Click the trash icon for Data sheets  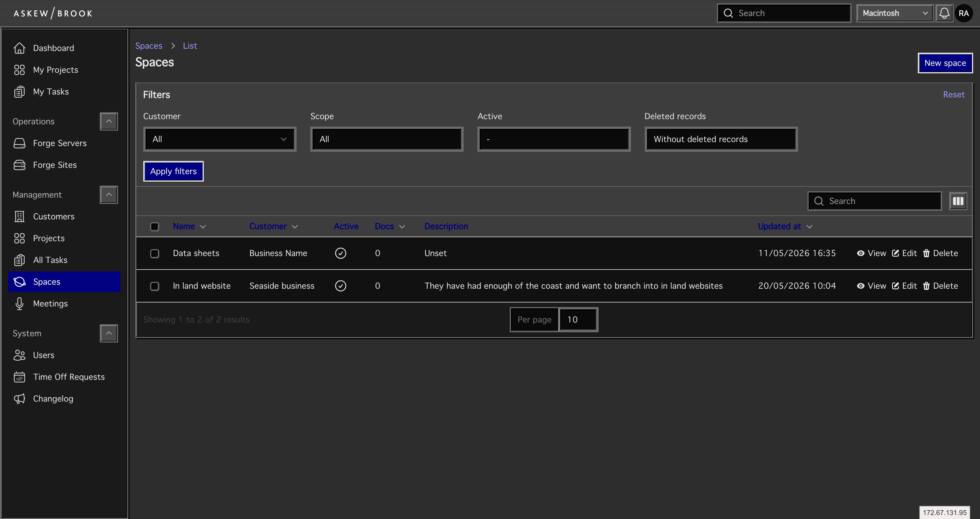(926, 253)
